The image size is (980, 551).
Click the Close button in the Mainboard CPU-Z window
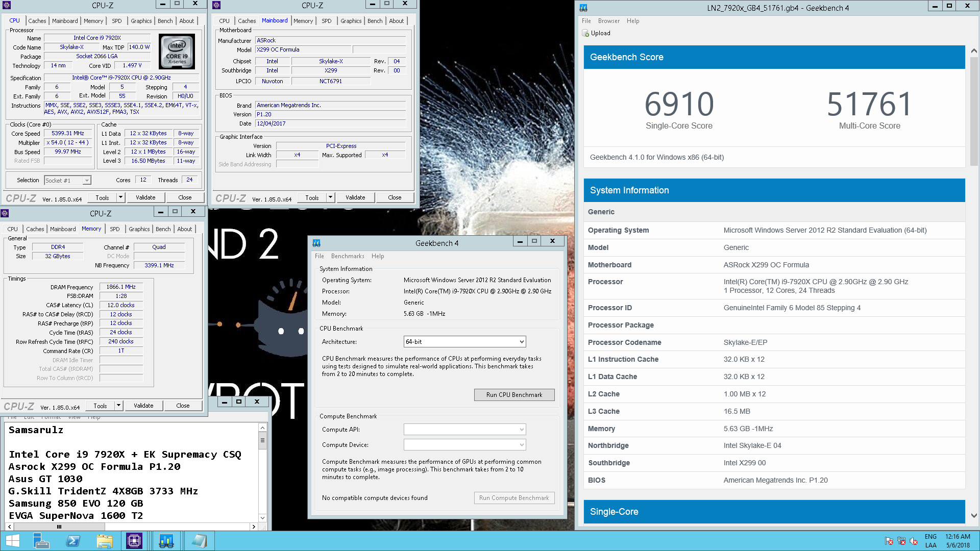[x=395, y=197]
